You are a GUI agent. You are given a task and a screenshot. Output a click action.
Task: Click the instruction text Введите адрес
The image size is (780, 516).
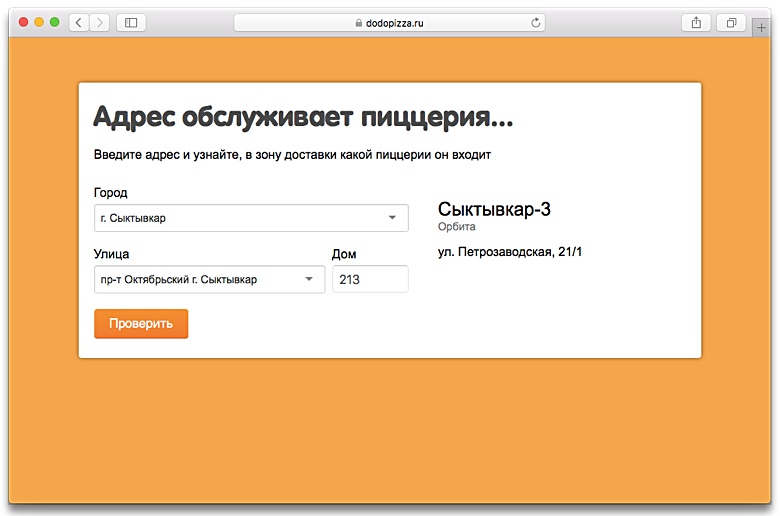pyautogui.click(x=292, y=155)
